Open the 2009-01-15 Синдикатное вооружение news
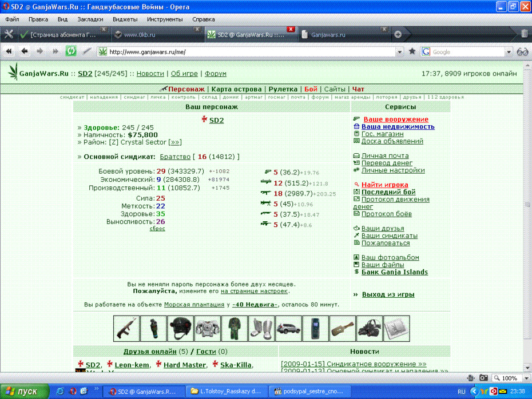This screenshot has width=532, height=399. point(354,364)
